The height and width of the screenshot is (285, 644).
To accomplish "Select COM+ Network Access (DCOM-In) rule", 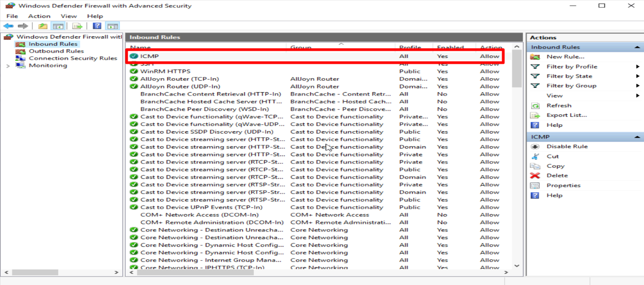I will [x=199, y=215].
